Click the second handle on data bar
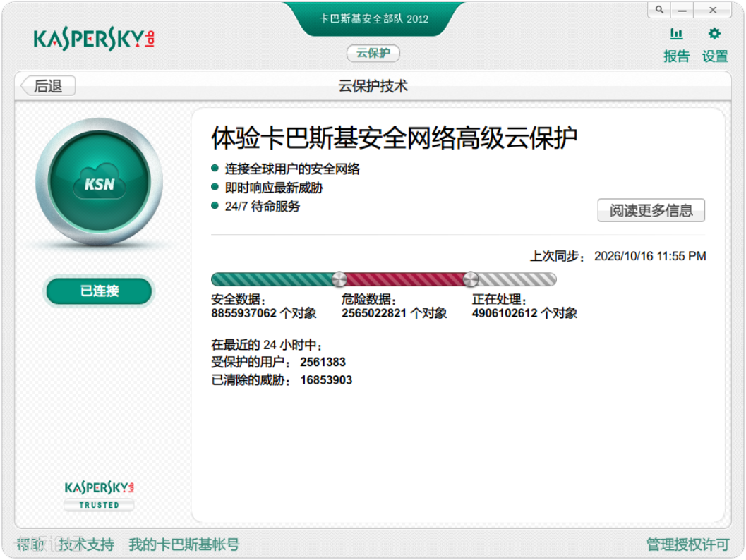Viewport: 746px width, 560px height. click(x=470, y=279)
